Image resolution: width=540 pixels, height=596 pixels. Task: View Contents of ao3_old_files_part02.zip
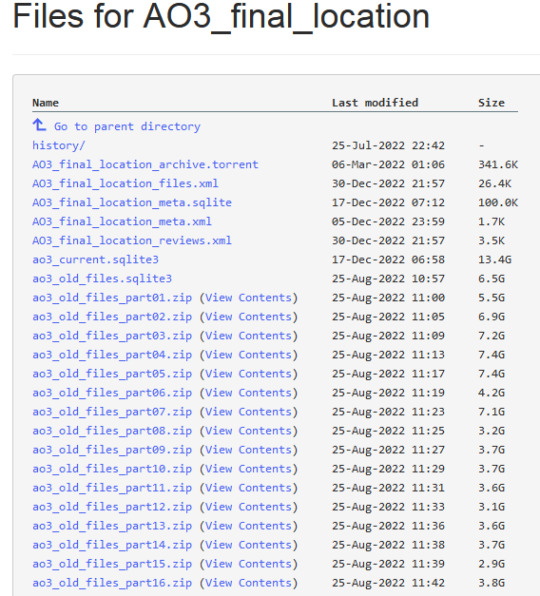click(249, 317)
